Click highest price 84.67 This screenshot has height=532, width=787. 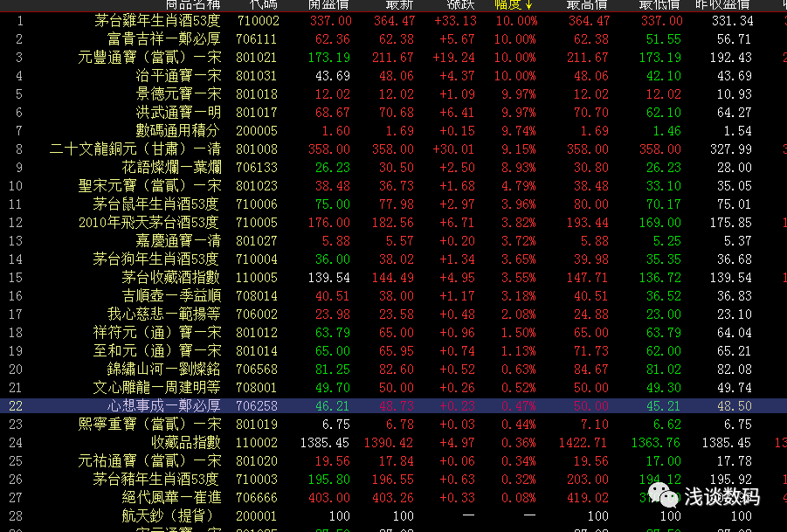[x=590, y=370]
